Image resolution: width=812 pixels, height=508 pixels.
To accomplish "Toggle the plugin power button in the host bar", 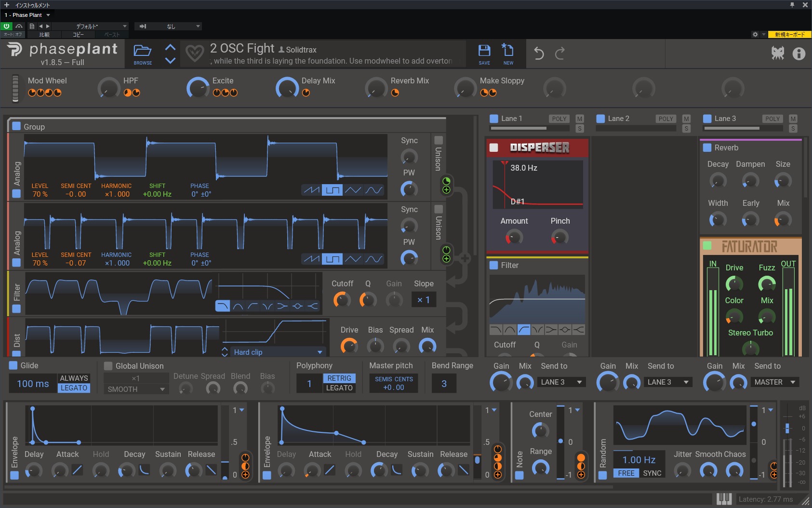I will tap(7, 26).
